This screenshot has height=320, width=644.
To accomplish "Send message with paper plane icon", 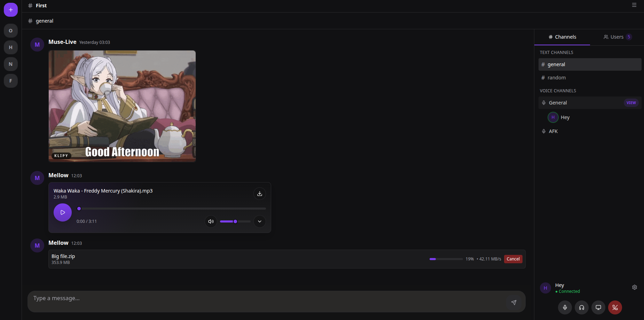I will tap(513, 302).
